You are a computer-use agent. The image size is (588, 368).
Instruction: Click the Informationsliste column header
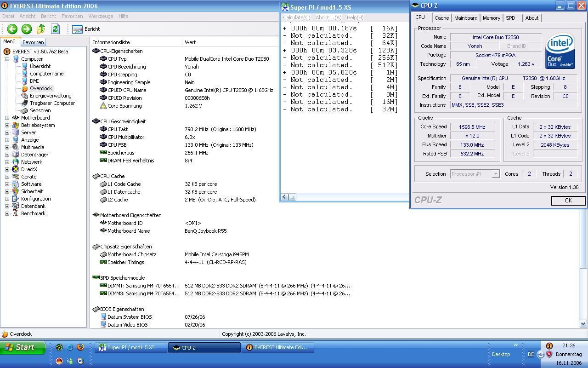point(136,42)
